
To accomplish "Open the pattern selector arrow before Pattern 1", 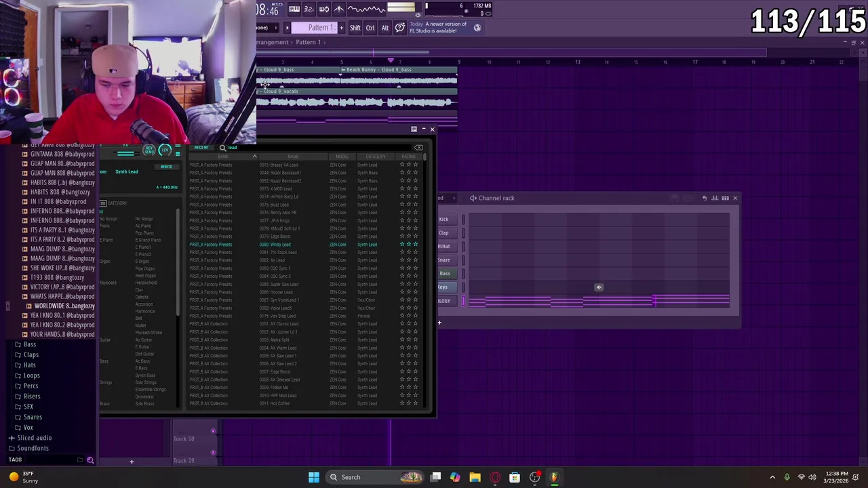I will pyautogui.click(x=287, y=28).
